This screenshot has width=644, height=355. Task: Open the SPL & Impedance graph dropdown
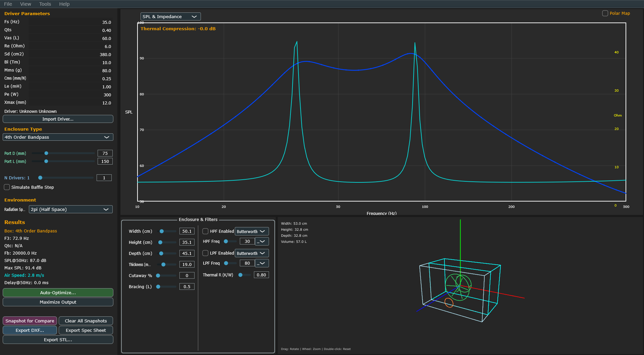point(170,16)
